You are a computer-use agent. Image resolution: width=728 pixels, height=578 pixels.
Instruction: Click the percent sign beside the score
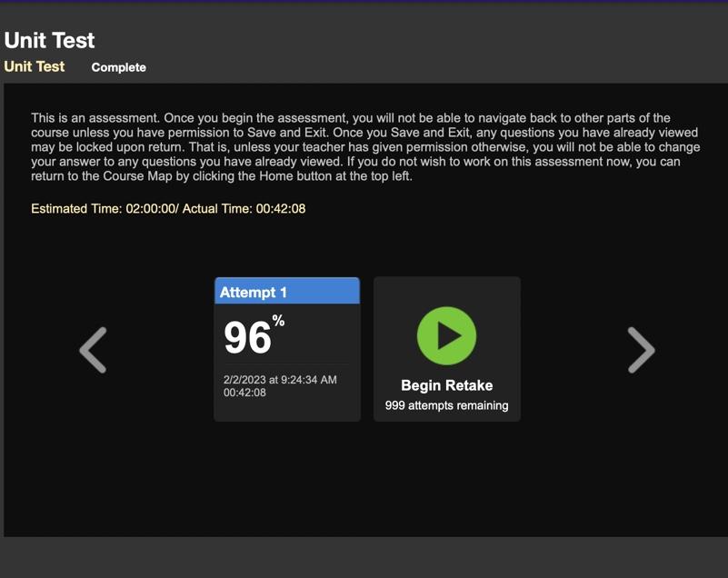tap(278, 321)
